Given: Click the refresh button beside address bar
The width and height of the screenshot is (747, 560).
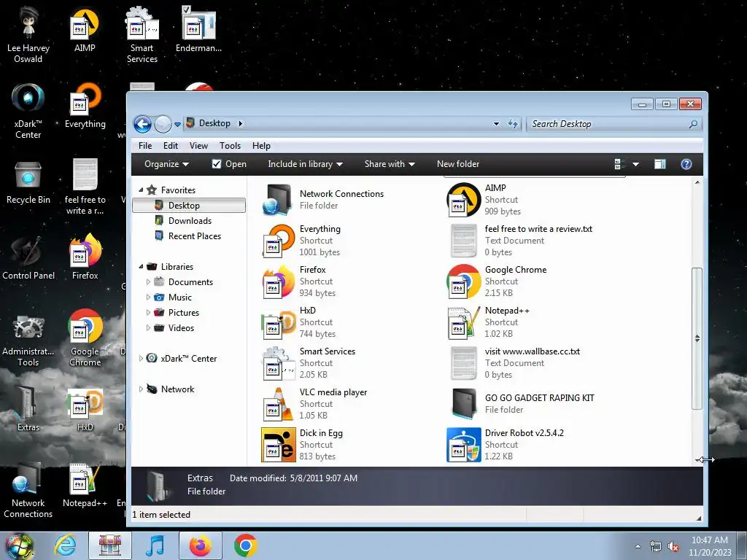Looking at the screenshot, I should [x=513, y=124].
